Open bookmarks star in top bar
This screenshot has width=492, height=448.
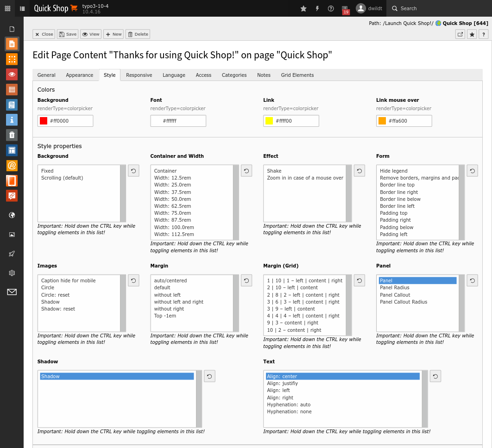pyautogui.click(x=303, y=8)
